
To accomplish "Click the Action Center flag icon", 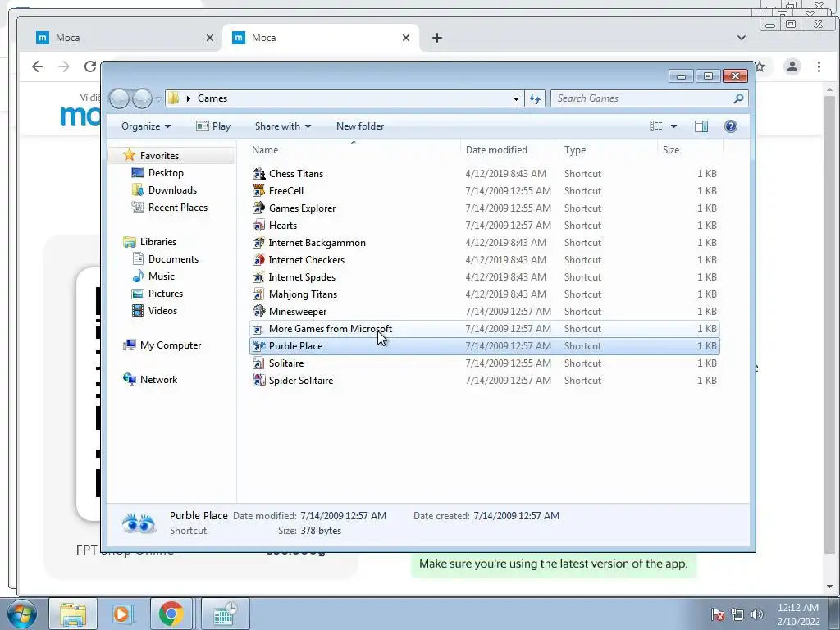I will coord(718,614).
